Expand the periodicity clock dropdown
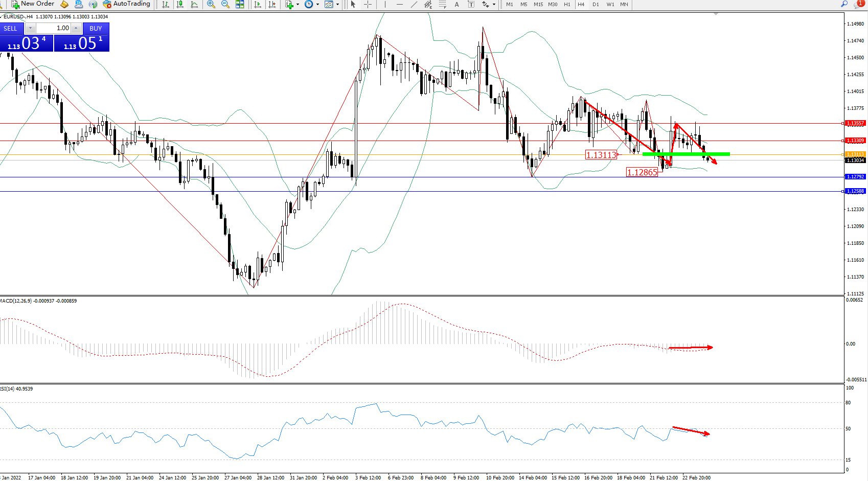The width and height of the screenshot is (868, 481). pyautogui.click(x=317, y=5)
